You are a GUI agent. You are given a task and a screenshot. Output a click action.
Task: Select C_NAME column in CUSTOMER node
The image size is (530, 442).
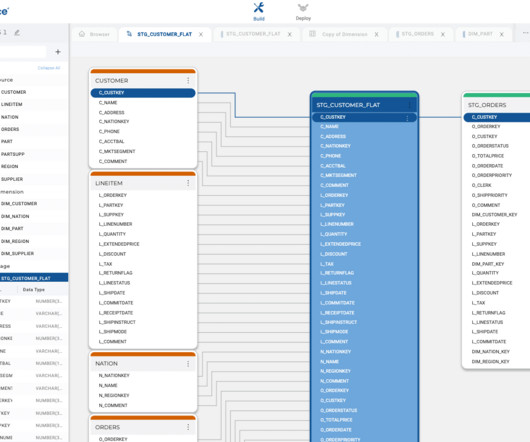point(108,102)
